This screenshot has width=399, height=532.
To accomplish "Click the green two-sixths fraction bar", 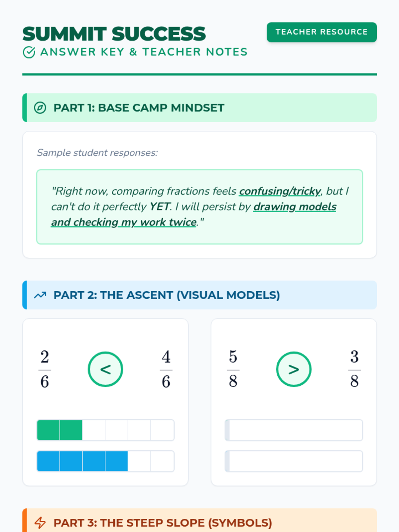I will (105, 430).
